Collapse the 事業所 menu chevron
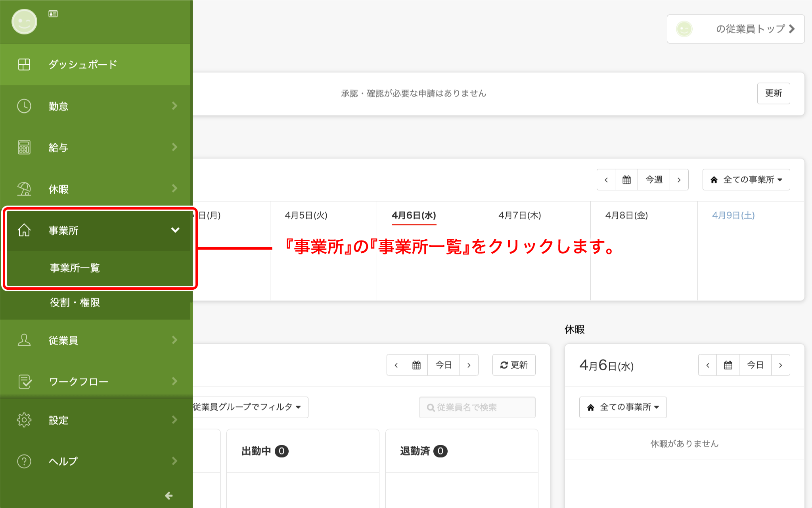The height and width of the screenshot is (508, 812). click(x=175, y=230)
